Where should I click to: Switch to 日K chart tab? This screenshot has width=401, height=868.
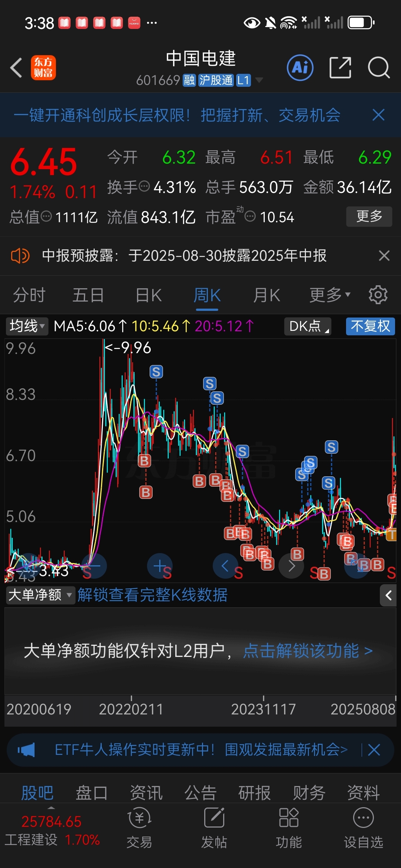pyautogui.click(x=149, y=295)
